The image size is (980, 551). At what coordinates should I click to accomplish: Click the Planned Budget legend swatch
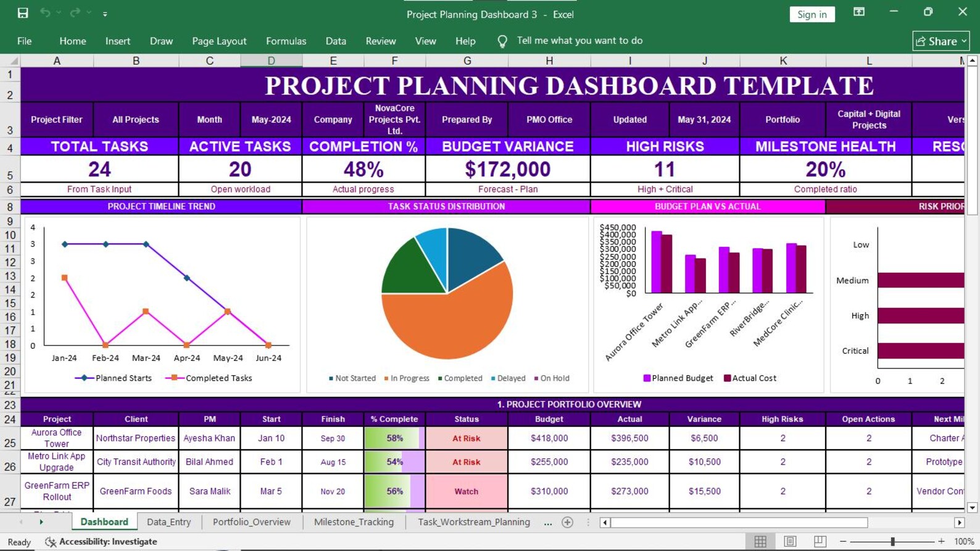647,378
